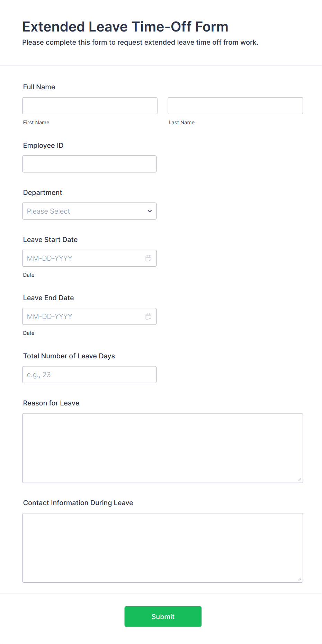The height and width of the screenshot is (644, 322).
Task: Click the Extended Leave Time-Off Form title
Action: [x=125, y=27]
